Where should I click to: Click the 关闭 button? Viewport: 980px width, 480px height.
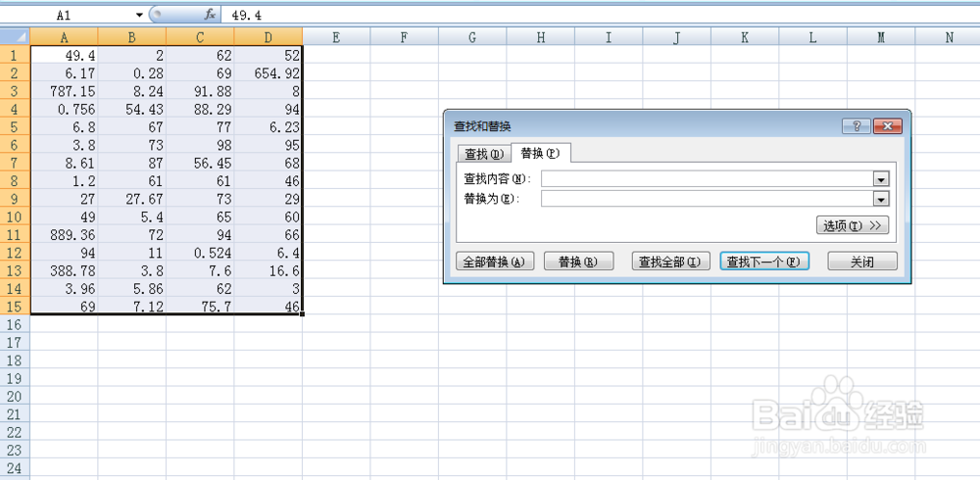pos(862,262)
